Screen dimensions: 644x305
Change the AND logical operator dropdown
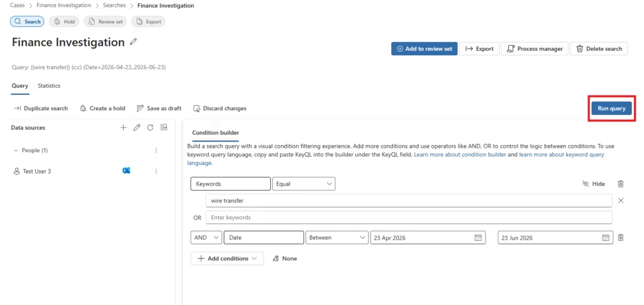pyautogui.click(x=206, y=238)
